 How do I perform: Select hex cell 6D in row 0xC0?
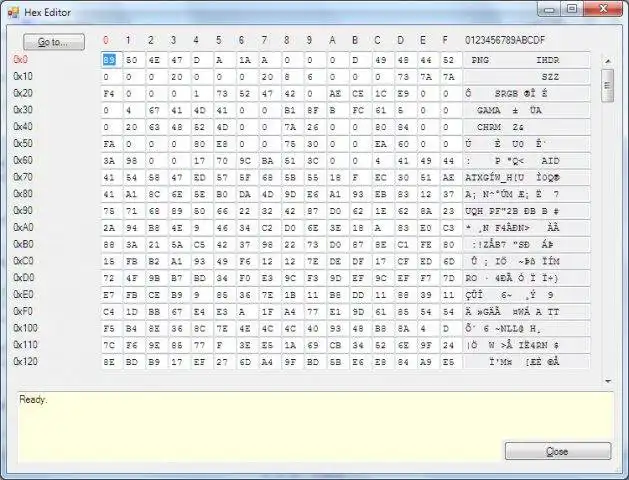click(x=448, y=261)
